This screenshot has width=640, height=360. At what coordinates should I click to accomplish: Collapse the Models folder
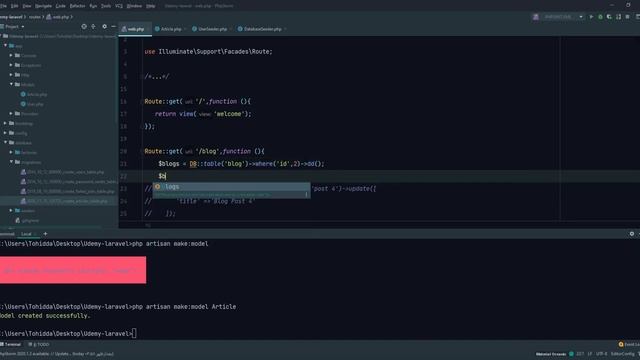(x=11, y=84)
